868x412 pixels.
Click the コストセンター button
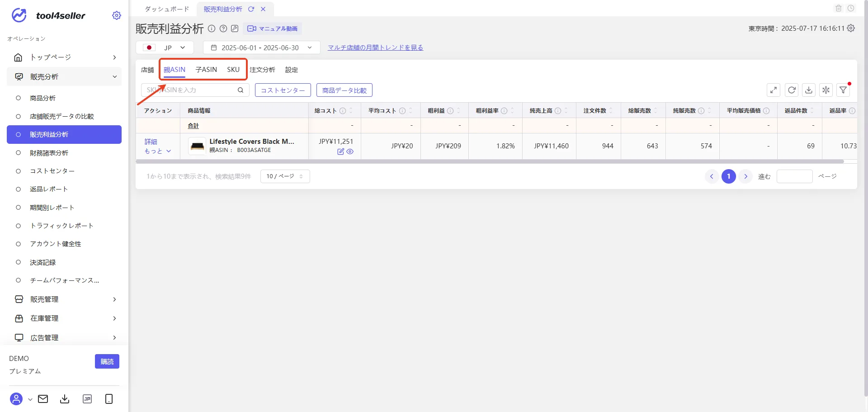tap(283, 90)
